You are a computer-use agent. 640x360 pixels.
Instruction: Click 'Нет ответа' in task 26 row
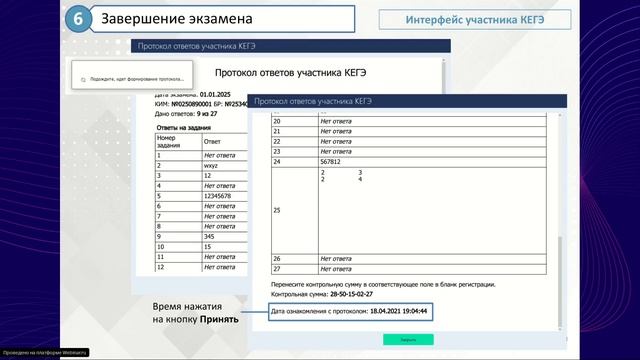coord(336,259)
